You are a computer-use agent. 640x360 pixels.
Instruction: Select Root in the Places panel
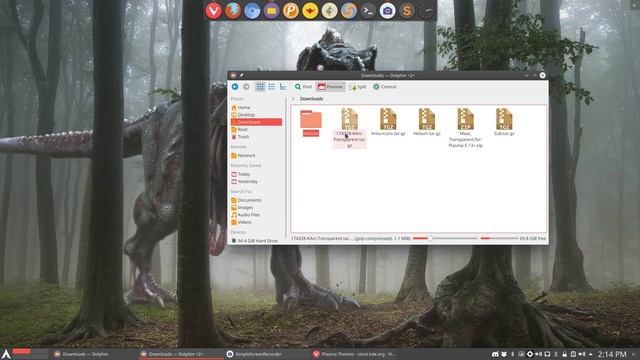pos(256,129)
